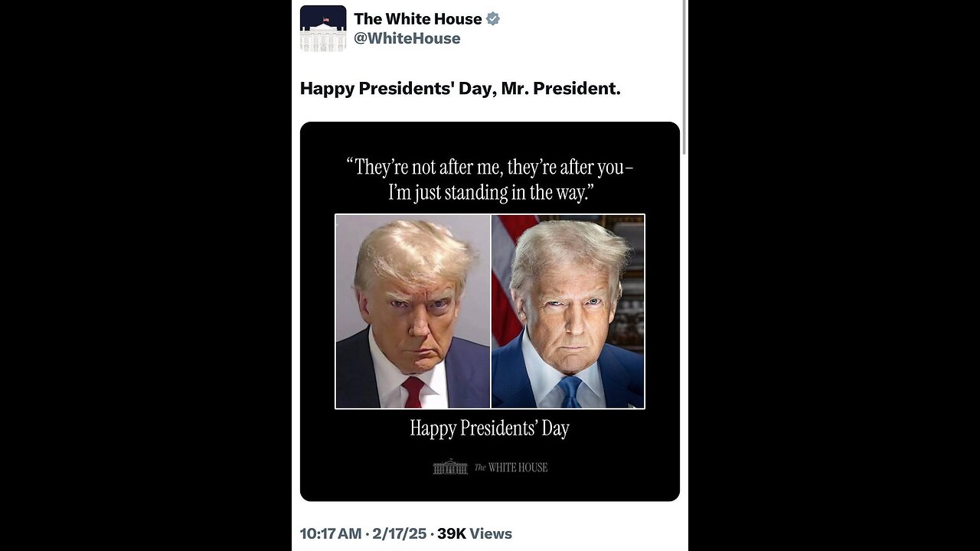Open the right portrait photo with blue suit

click(568, 311)
